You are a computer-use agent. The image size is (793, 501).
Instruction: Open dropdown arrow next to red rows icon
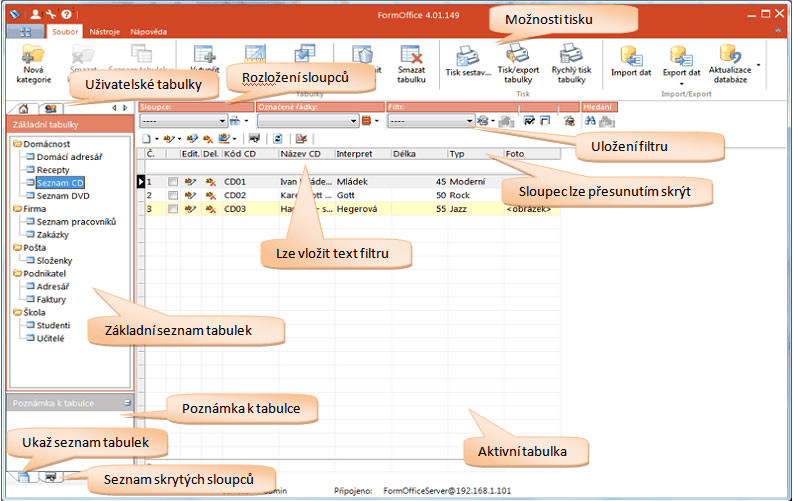coord(377,121)
